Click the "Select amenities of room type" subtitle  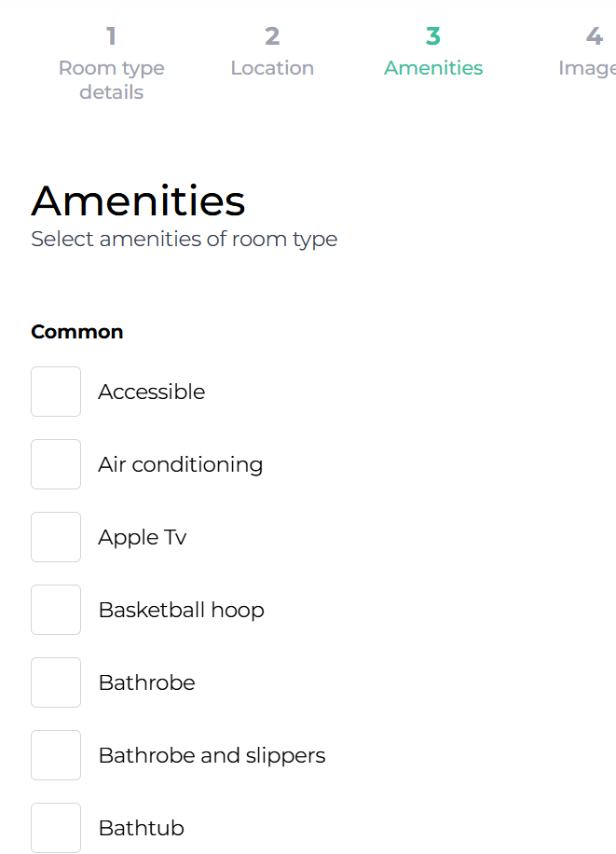tap(185, 239)
